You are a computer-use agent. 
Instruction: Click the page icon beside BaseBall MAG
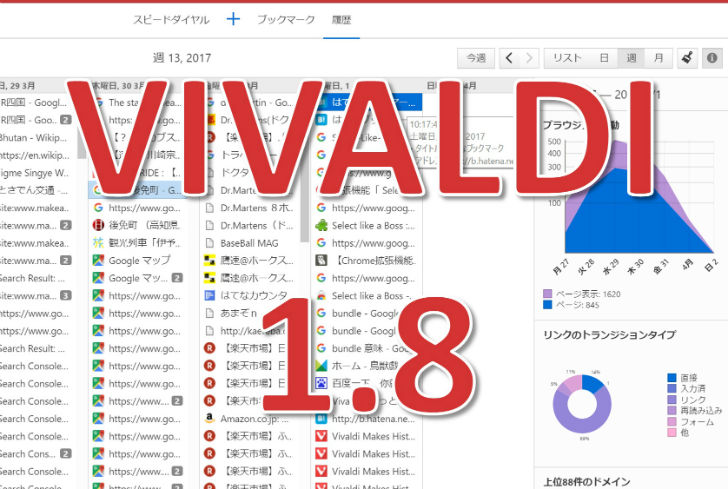pos(209,243)
